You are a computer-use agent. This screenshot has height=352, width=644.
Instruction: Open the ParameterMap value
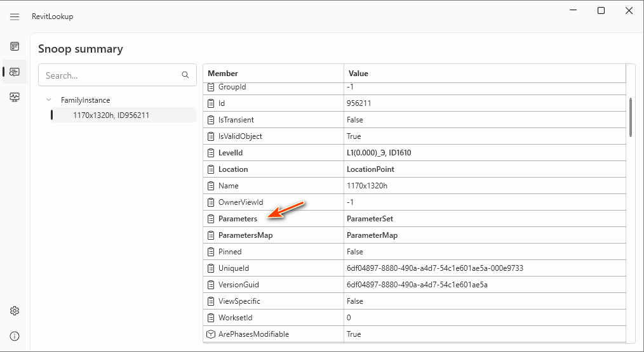(372, 235)
